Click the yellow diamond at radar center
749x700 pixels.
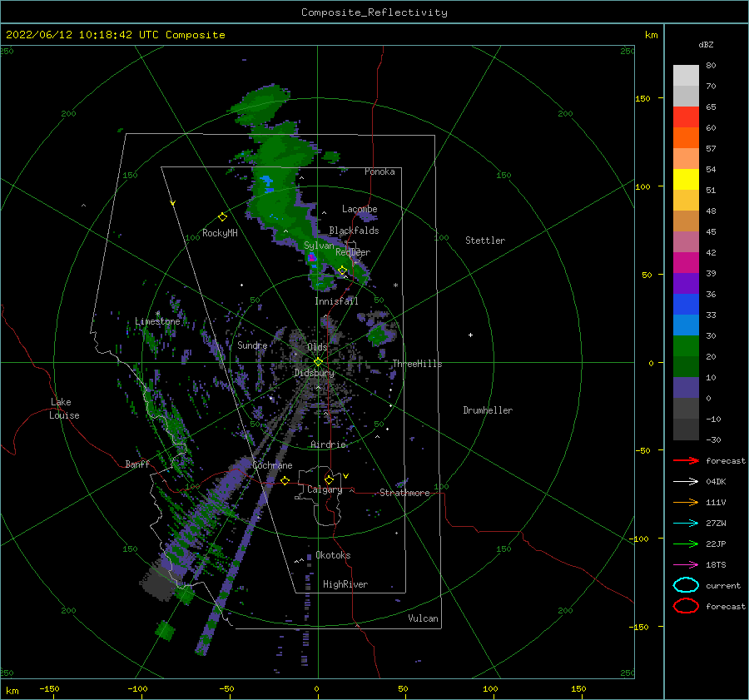pyautogui.click(x=318, y=362)
